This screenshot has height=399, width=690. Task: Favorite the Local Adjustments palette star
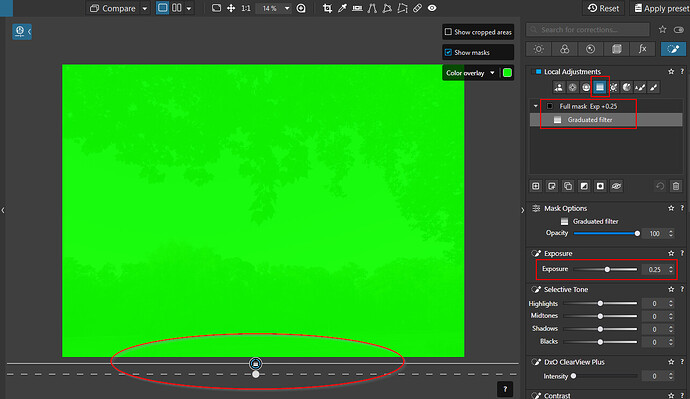point(671,71)
